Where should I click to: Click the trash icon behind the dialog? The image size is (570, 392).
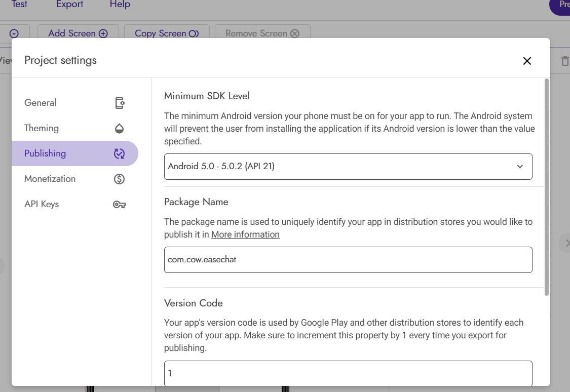click(x=564, y=61)
